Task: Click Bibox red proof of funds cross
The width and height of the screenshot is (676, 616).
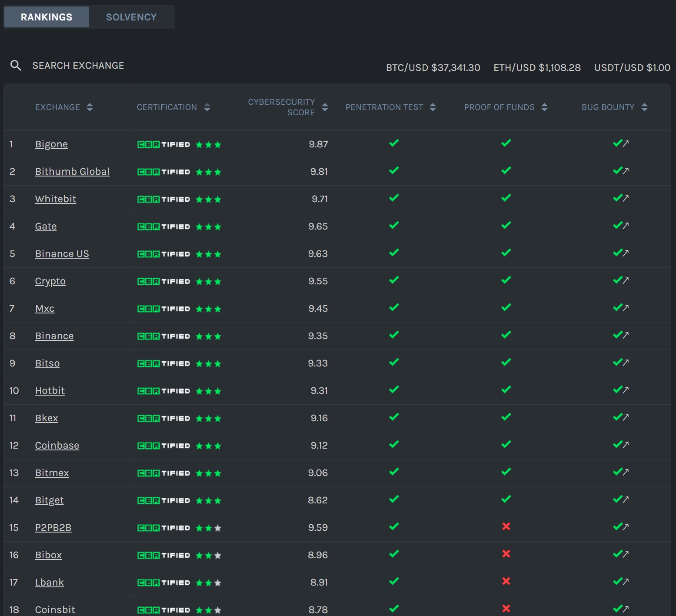Action: tap(506, 554)
